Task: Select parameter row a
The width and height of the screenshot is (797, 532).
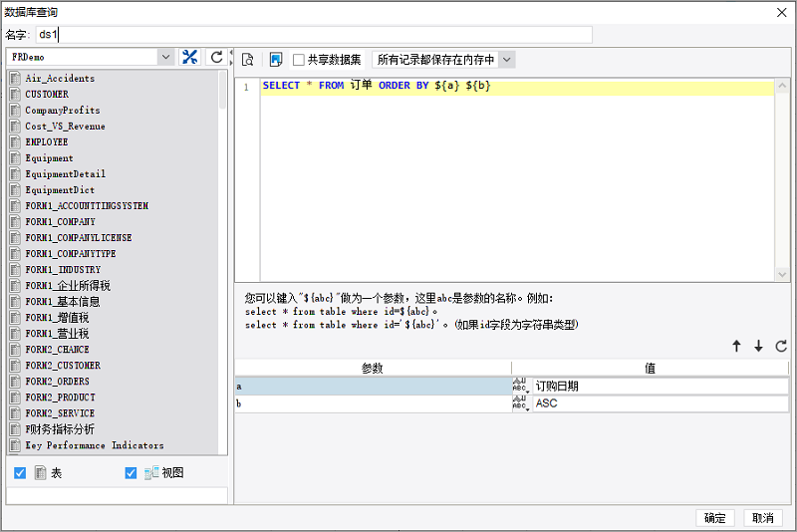Action: pos(373,387)
